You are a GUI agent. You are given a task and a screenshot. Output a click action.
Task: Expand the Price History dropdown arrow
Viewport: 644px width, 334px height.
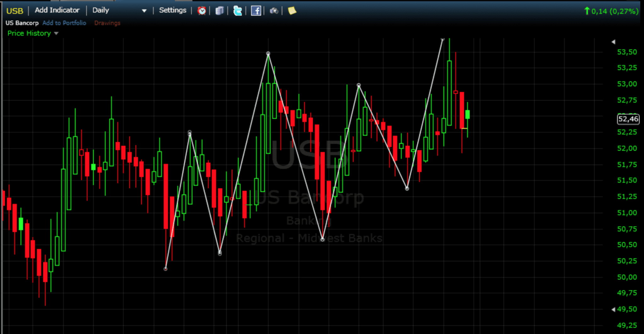[56, 33]
